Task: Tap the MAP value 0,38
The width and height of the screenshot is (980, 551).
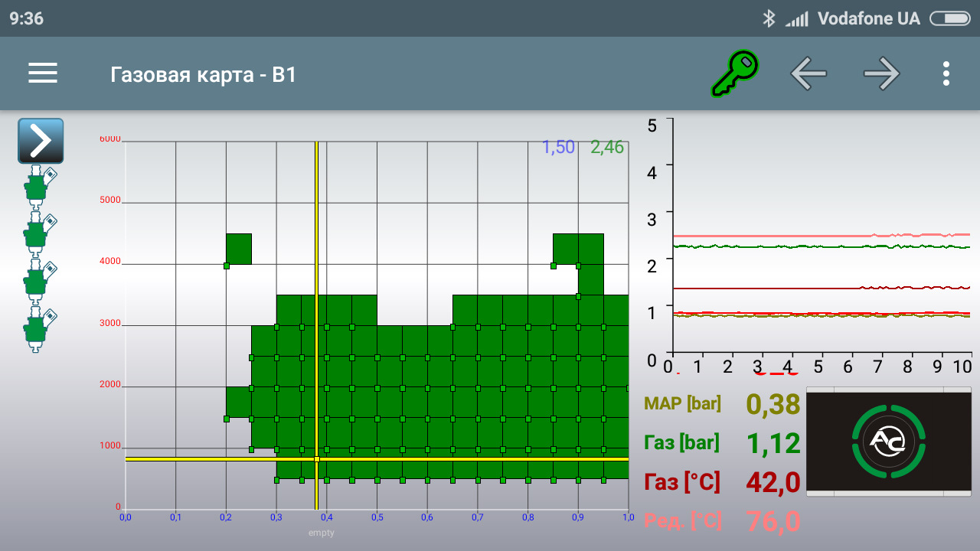Action: pos(773,404)
